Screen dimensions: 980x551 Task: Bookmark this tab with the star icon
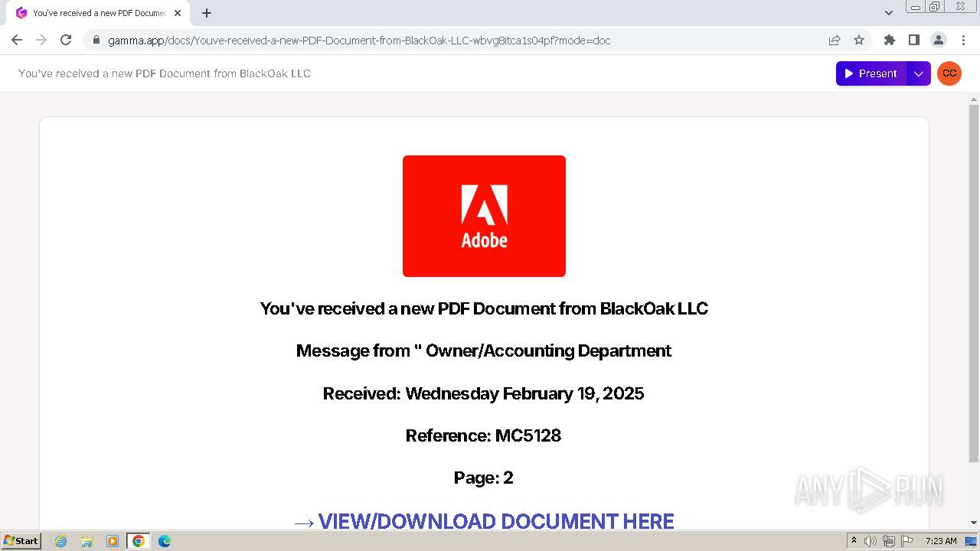point(859,40)
